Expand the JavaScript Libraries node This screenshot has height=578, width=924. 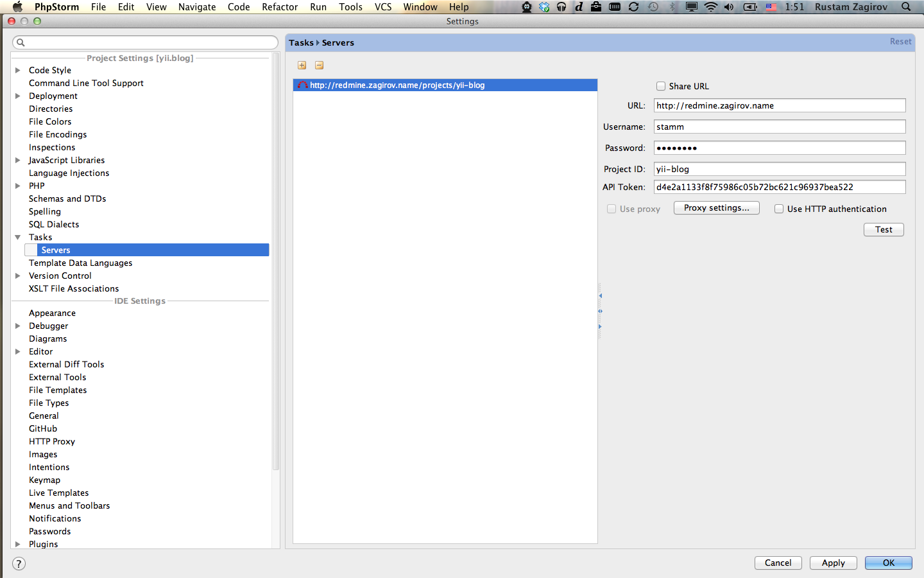[x=18, y=160]
